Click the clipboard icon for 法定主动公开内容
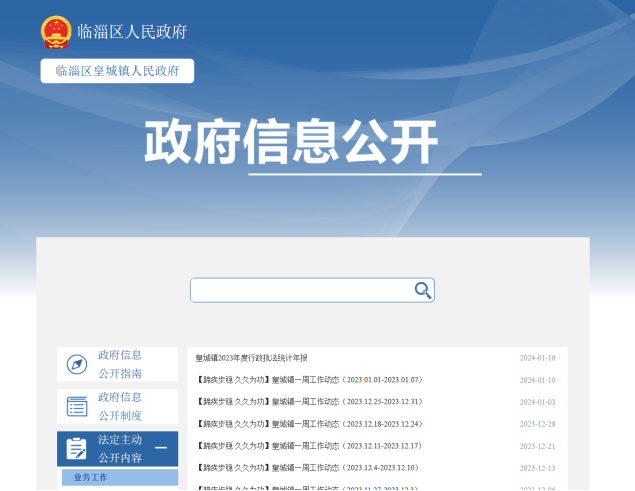This screenshot has height=491, width=635. 77,449
